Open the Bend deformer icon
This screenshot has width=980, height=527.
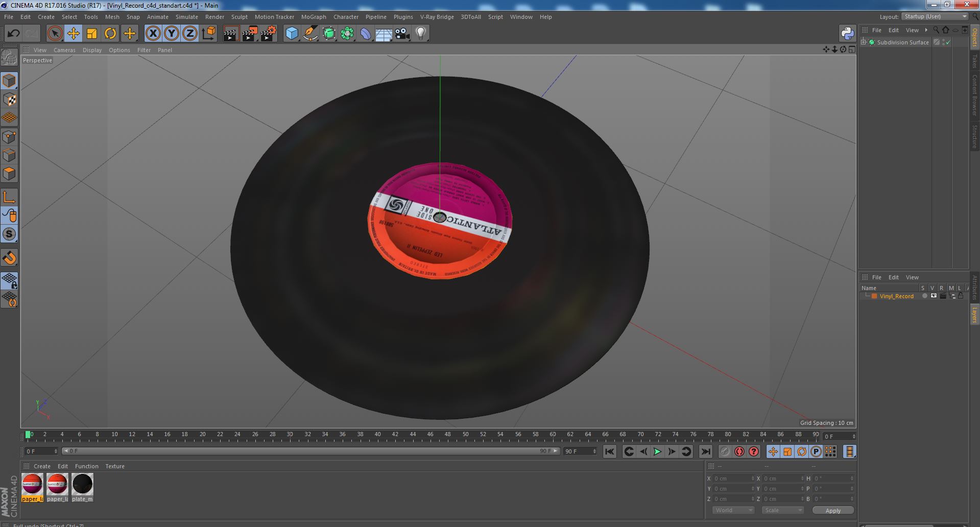tap(366, 34)
